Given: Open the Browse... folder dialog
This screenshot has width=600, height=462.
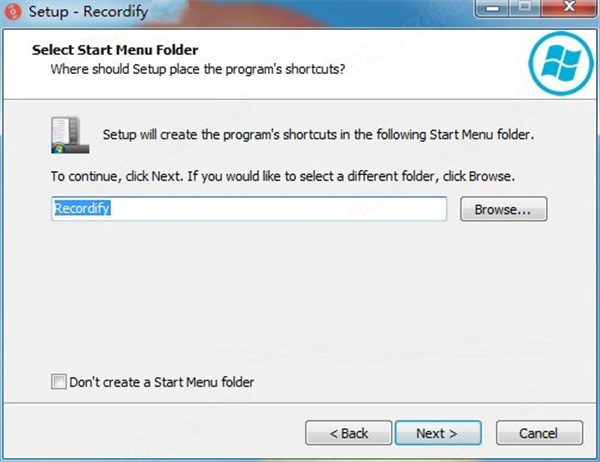Looking at the screenshot, I should [x=504, y=209].
